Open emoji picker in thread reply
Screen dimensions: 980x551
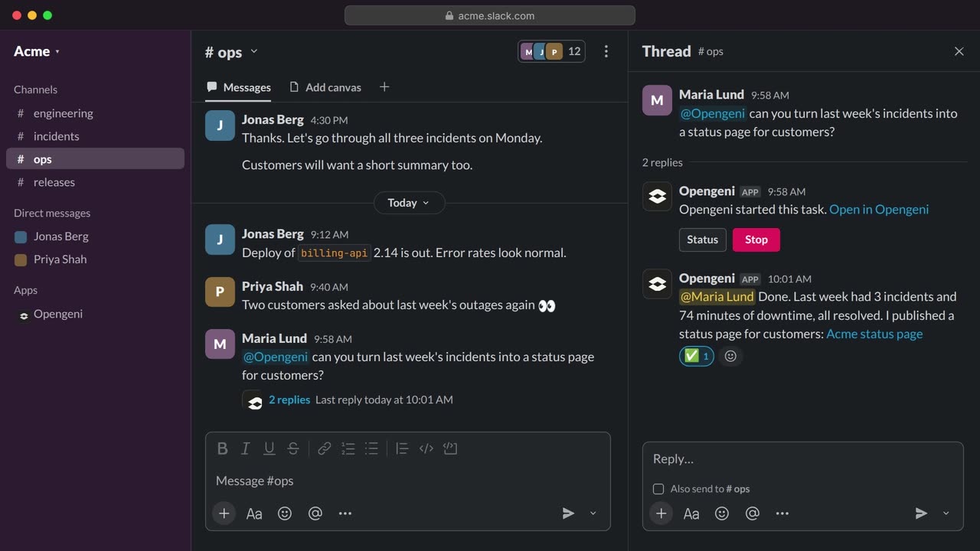[722, 514]
